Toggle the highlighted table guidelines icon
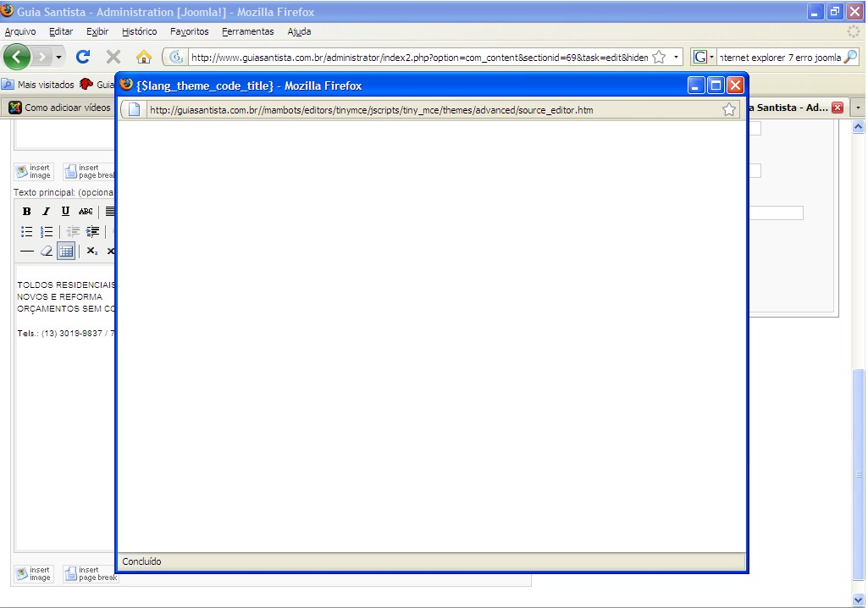The image size is (868, 608). point(66,251)
